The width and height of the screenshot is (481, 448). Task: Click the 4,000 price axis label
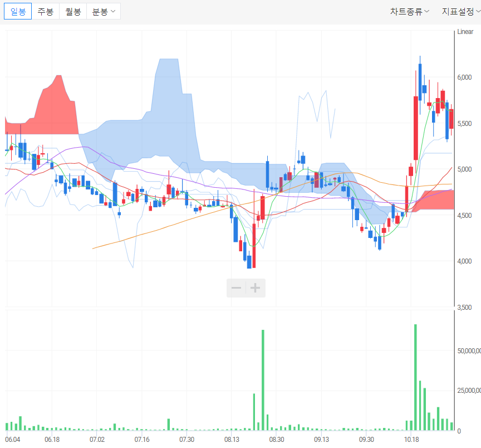[x=464, y=261]
